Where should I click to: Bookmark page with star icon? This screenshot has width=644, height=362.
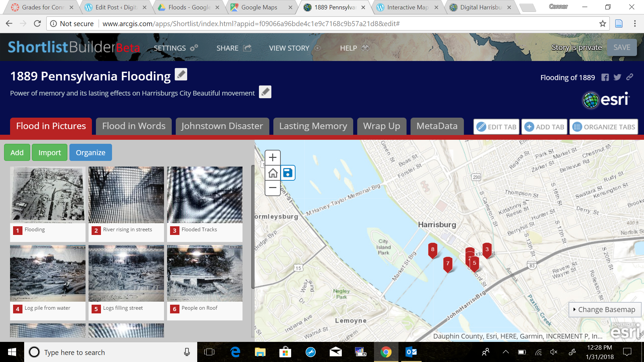[602, 23]
